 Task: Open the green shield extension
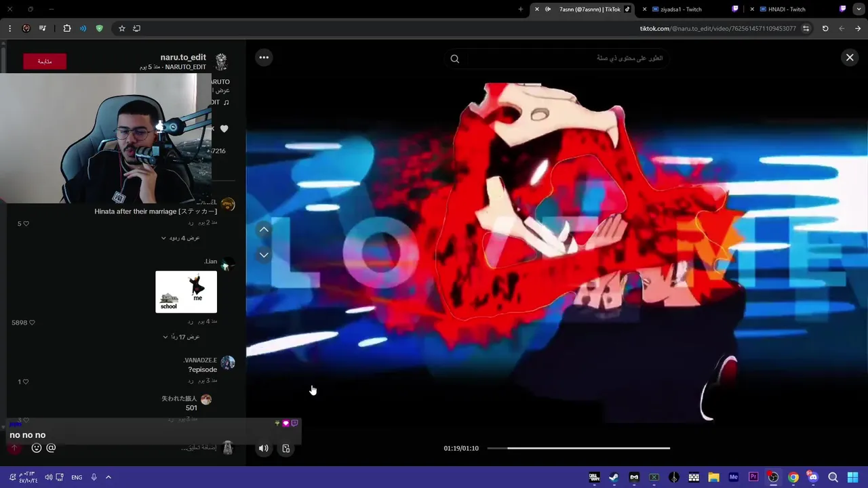pyautogui.click(x=100, y=28)
